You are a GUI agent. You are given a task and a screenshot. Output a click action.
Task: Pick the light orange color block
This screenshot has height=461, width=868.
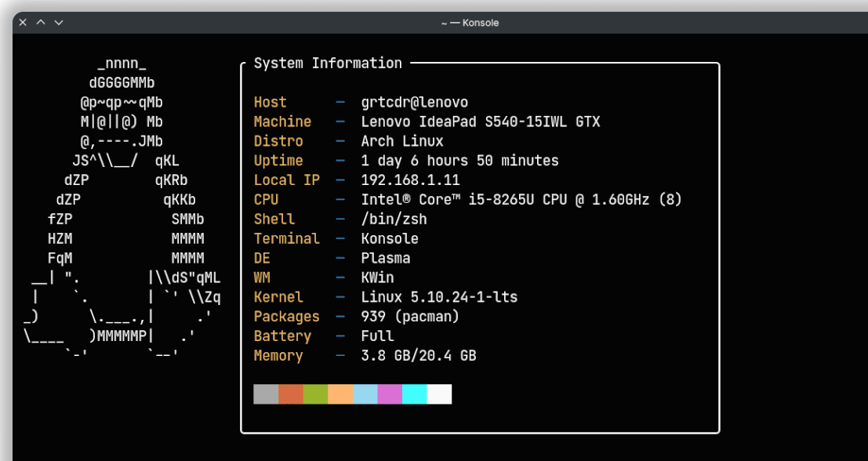coord(340,394)
